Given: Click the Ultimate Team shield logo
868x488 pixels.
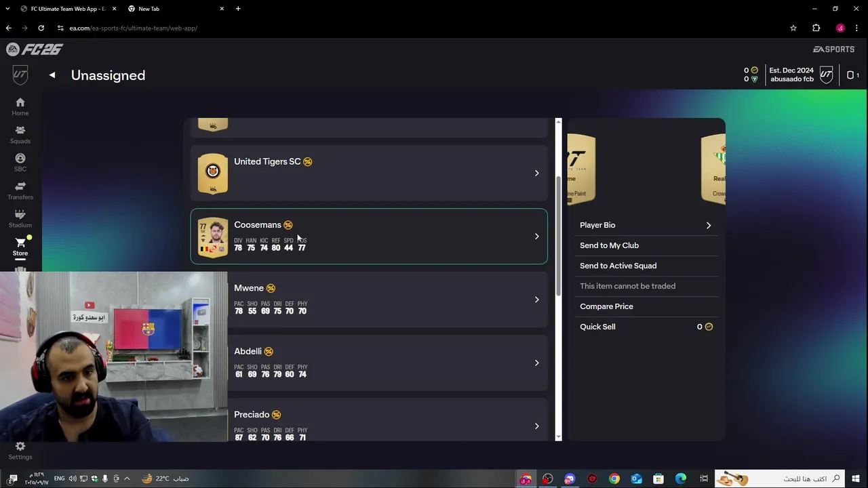Looking at the screenshot, I should pyautogui.click(x=20, y=75).
